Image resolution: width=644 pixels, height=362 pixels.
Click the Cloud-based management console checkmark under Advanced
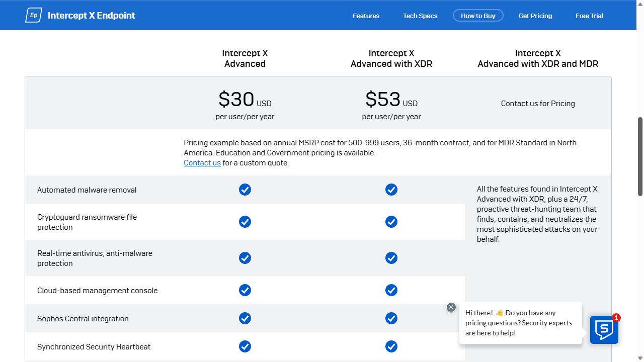tap(245, 290)
